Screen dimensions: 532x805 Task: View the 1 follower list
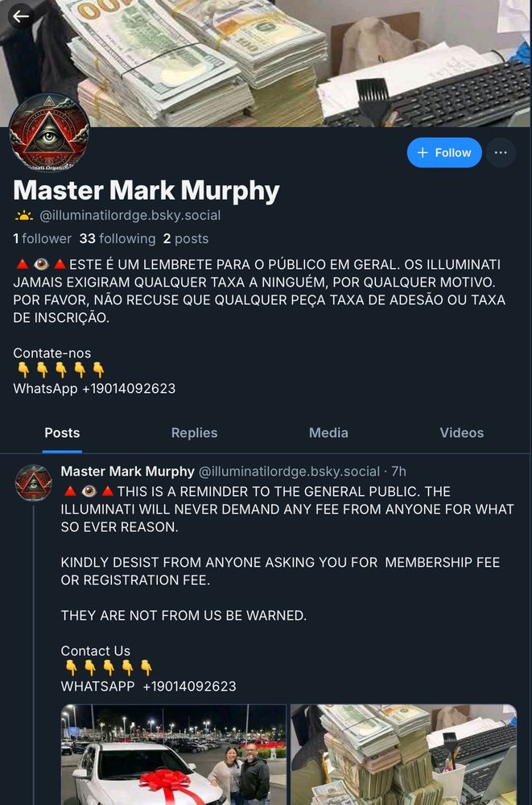click(x=42, y=239)
